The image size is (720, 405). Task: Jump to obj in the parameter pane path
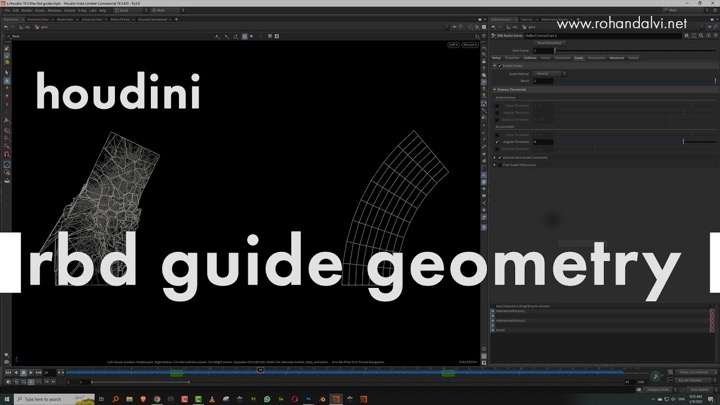513,27
